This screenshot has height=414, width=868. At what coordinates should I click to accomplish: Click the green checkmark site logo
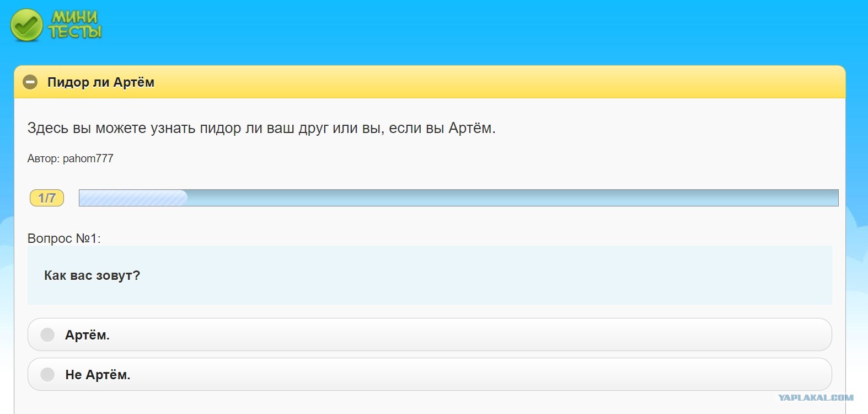(26, 25)
